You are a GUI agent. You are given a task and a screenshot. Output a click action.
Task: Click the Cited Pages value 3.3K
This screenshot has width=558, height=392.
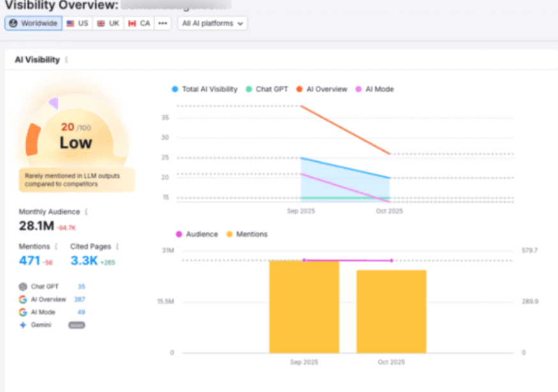pos(84,261)
